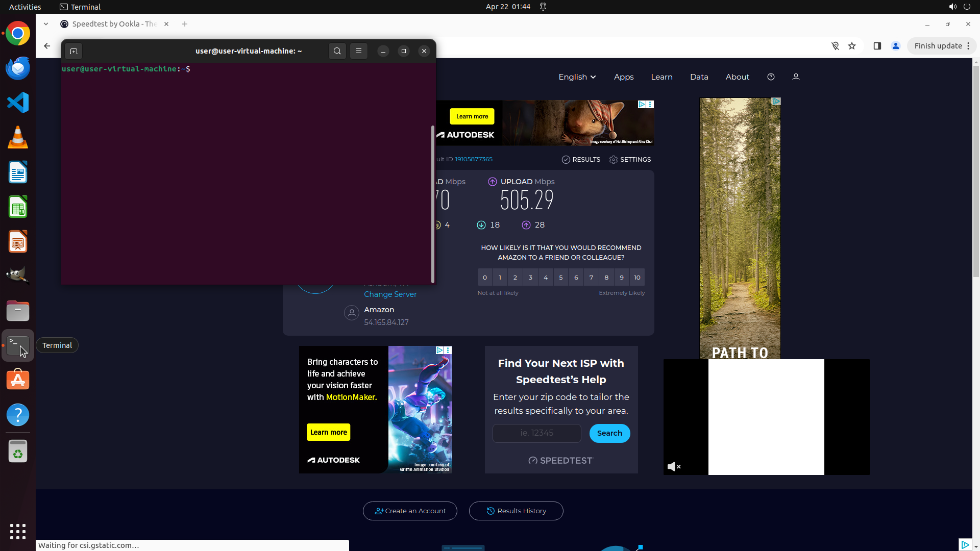This screenshot has height=551, width=980.
Task: Click the Speedtest help question icon
Action: (x=771, y=77)
